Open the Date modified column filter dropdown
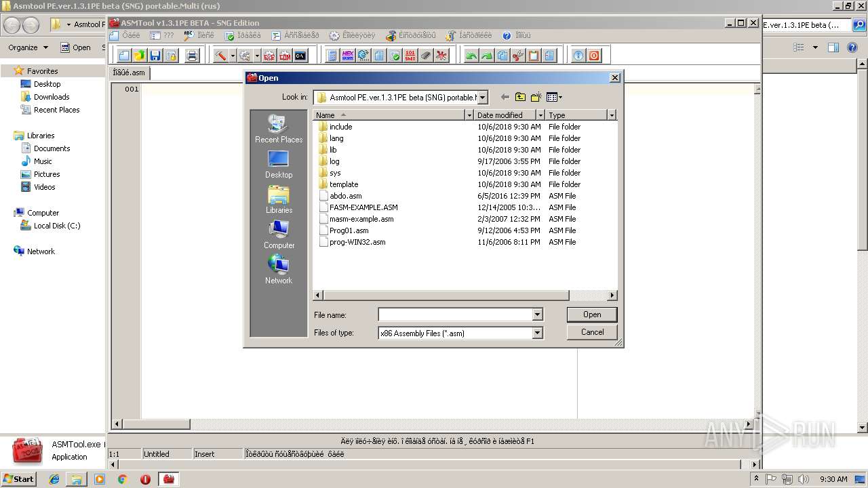This screenshot has width=868, height=488. tap(540, 115)
